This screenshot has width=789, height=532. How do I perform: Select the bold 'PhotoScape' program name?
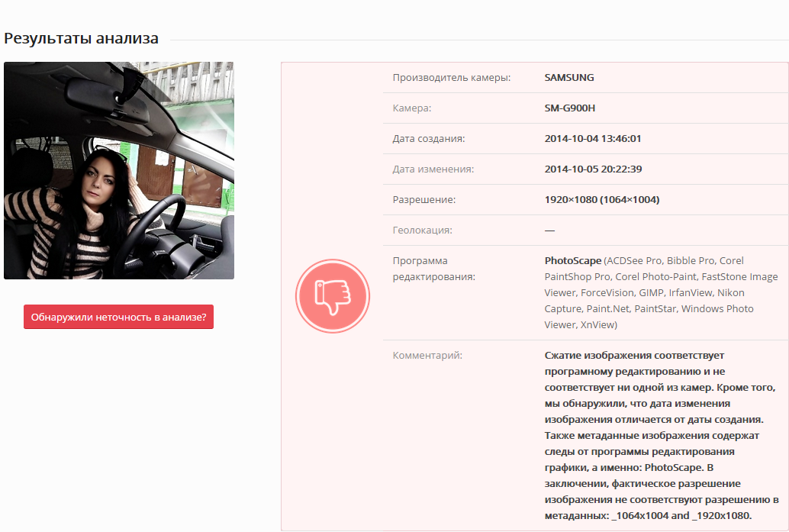[x=572, y=261]
